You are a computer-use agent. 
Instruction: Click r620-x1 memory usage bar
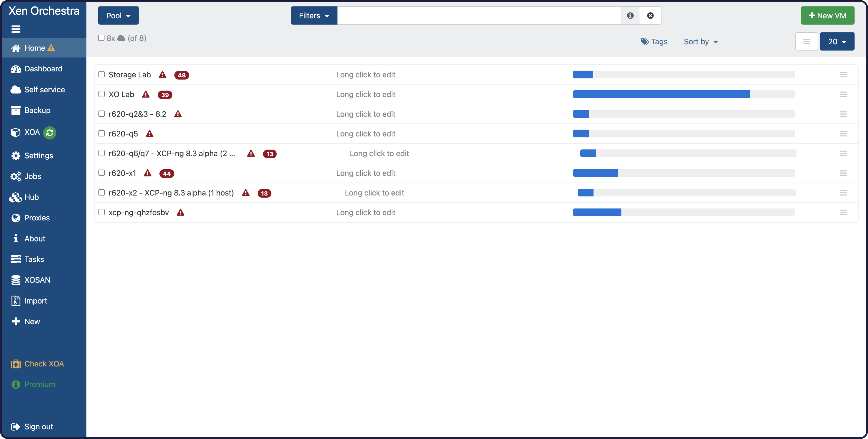(x=684, y=173)
